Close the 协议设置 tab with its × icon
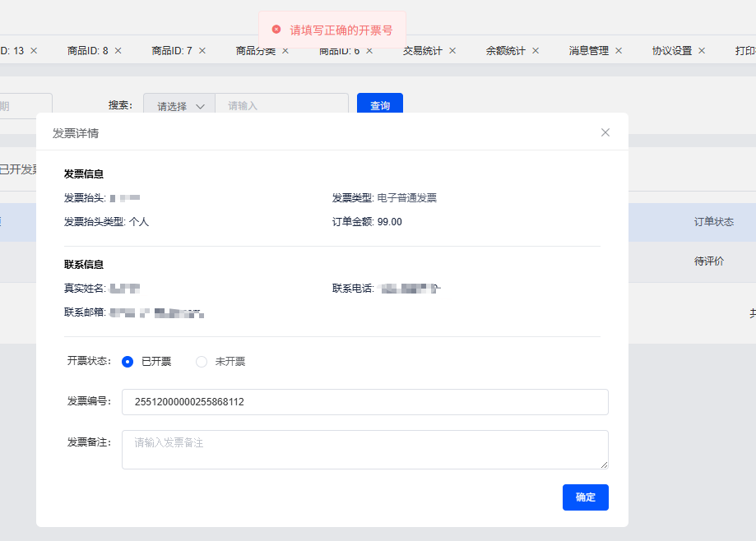 click(702, 50)
